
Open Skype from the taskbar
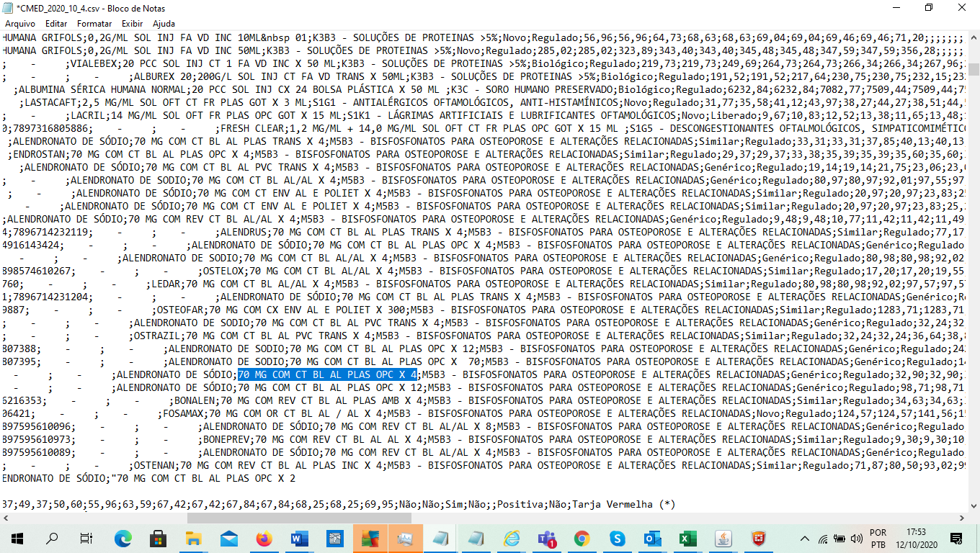point(618,538)
